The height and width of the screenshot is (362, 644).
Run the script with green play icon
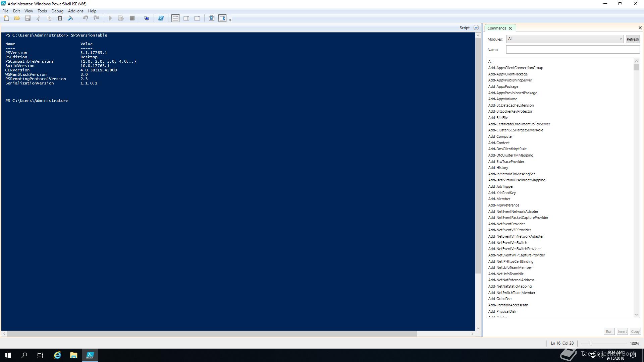[x=110, y=18]
